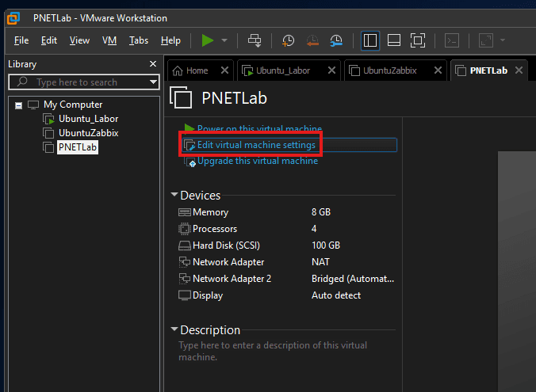Click the Memory chip icon
This screenshot has height=392, width=536.
(x=185, y=212)
